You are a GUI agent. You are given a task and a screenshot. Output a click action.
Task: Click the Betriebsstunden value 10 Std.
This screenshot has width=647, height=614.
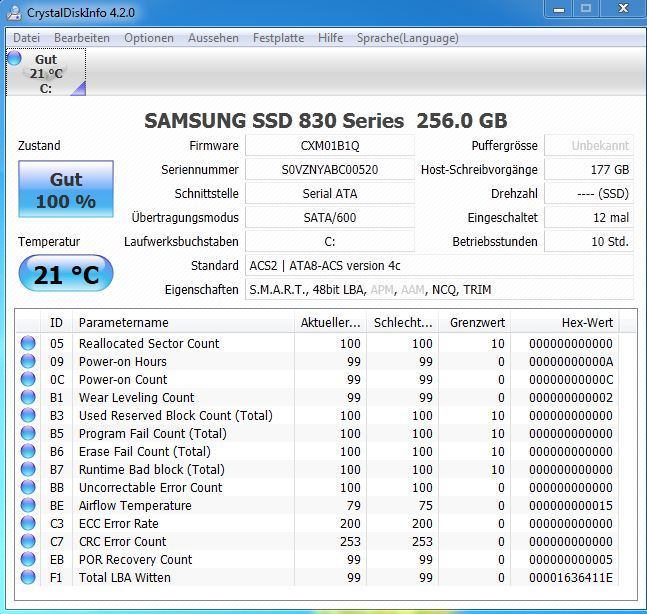coord(589,241)
